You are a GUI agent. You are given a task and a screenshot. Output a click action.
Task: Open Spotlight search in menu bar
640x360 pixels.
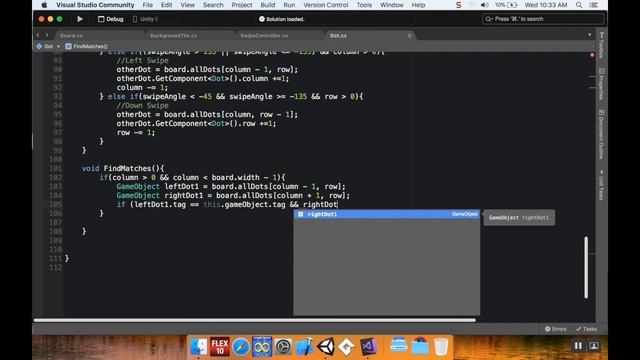coord(579,5)
